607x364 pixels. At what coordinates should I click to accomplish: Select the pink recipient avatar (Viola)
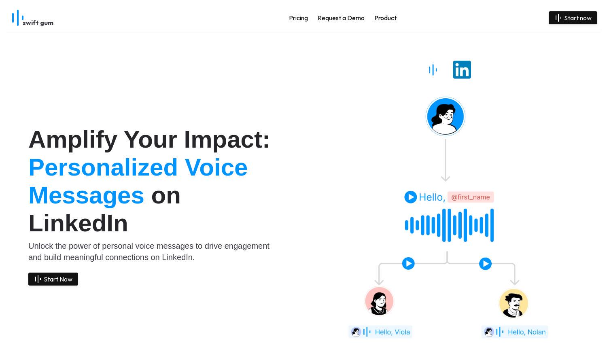tap(379, 301)
